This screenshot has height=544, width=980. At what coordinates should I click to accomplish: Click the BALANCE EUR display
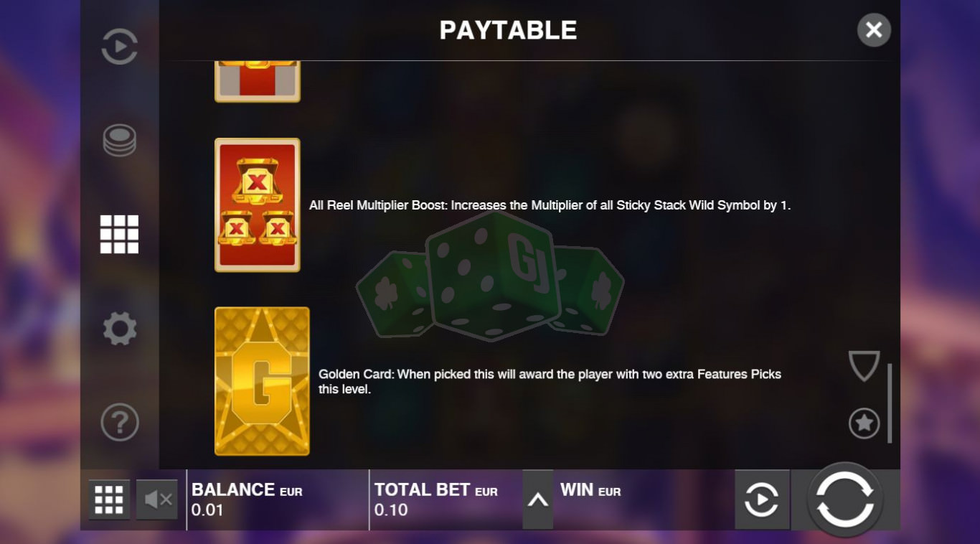coord(278,500)
